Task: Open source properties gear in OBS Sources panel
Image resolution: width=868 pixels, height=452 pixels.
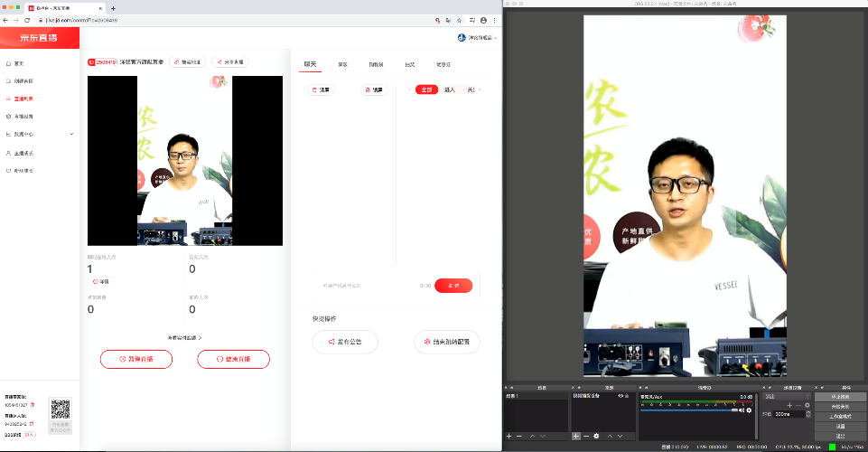Action: click(x=596, y=436)
